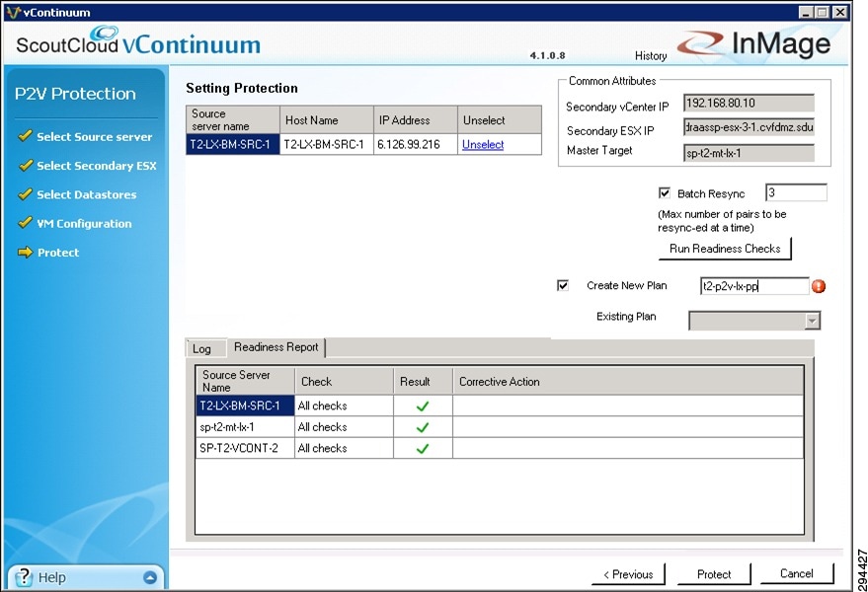Screen dimensions: 868x592
Task: Click the Run Readiness Checks button
Action: click(x=725, y=249)
